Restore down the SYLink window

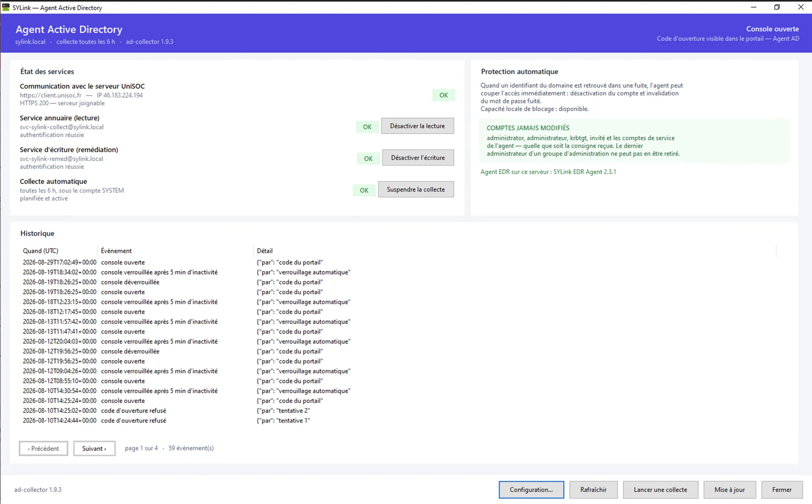coord(777,7)
